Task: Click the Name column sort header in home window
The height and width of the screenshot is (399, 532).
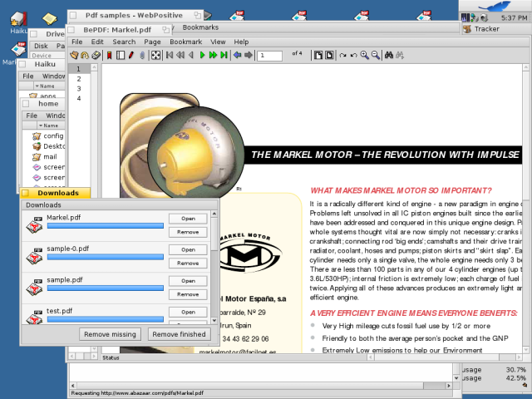Action: (51, 126)
